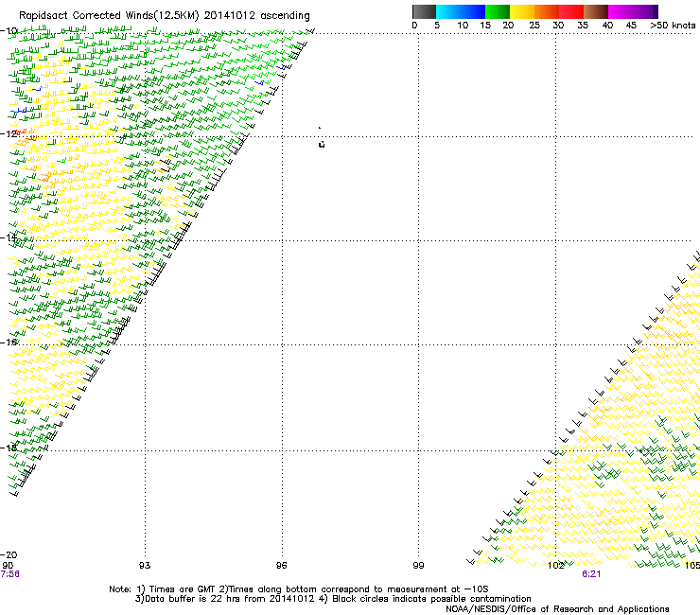Click longitude label '102' on bottom axis
The width and height of the screenshot is (700, 615).
coord(555,566)
